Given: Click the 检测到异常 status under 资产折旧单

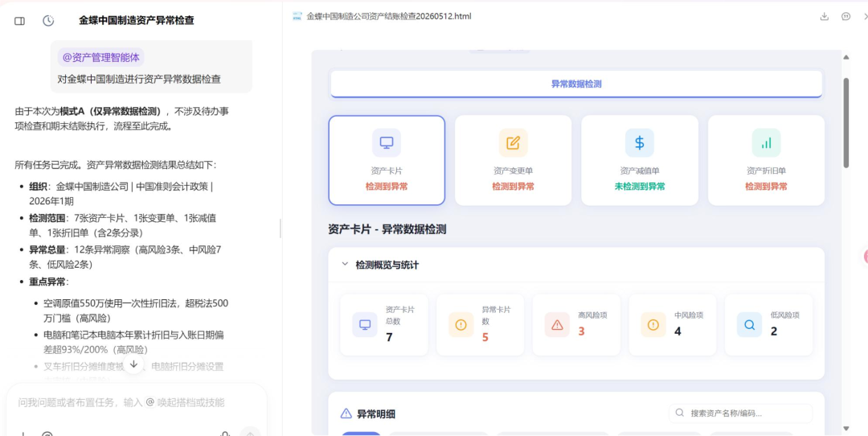Looking at the screenshot, I should tap(766, 187).
